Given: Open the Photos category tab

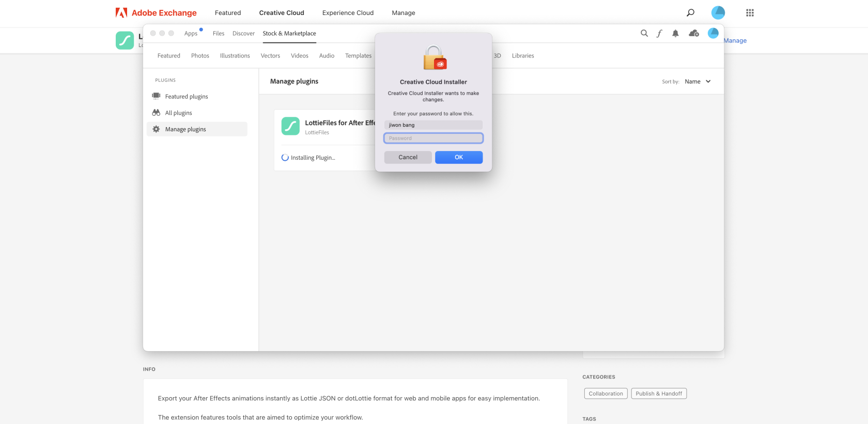Looking at the screenshot, I should pos(200,56).
